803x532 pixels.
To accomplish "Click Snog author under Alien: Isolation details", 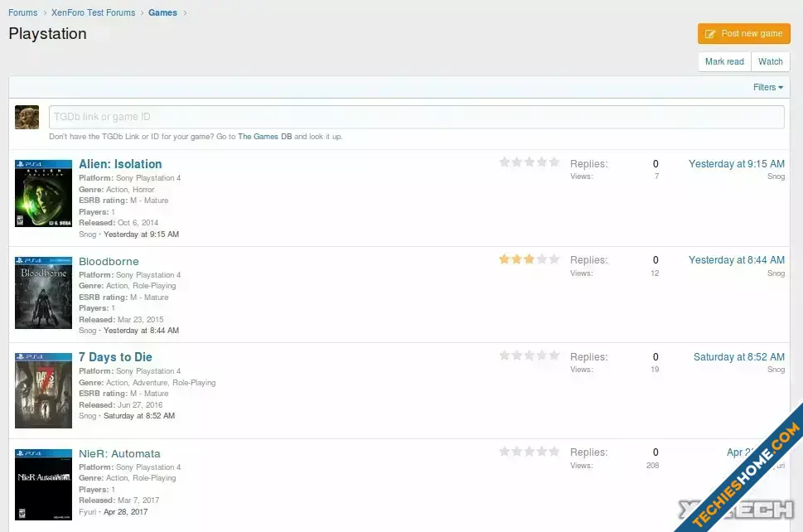I will click(88, 235).
